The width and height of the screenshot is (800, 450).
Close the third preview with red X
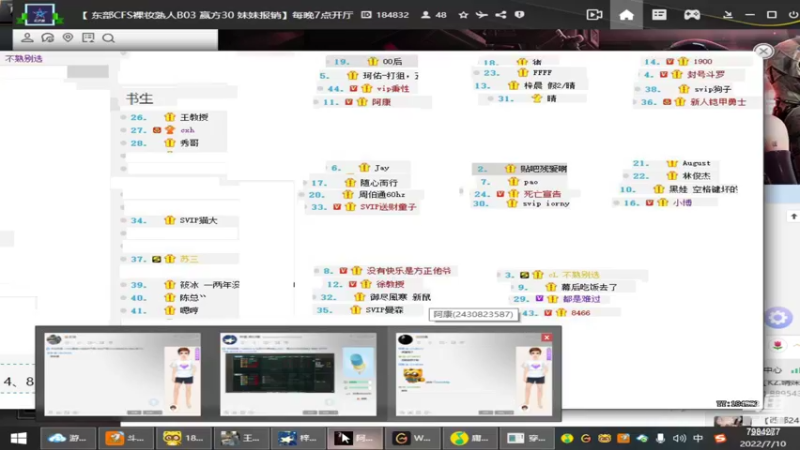coord(546,338)
